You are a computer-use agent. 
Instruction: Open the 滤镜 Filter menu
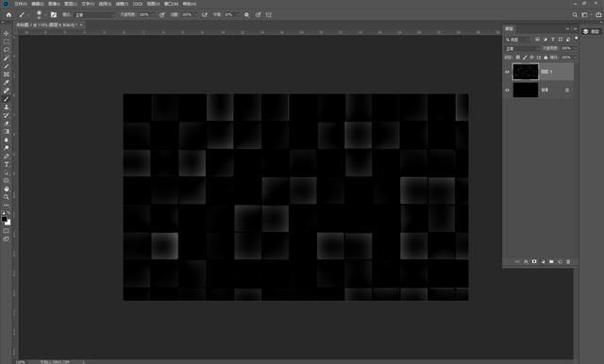[122, 4]
